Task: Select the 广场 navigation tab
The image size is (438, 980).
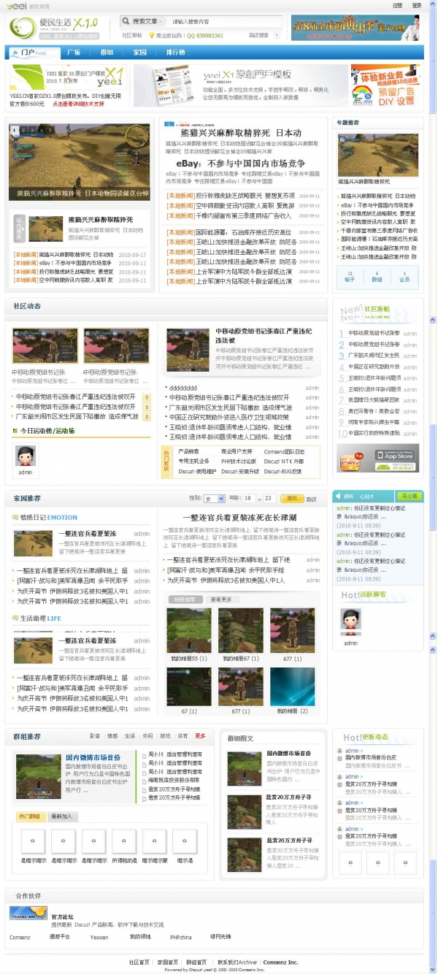Action: (x=74, y=53)
